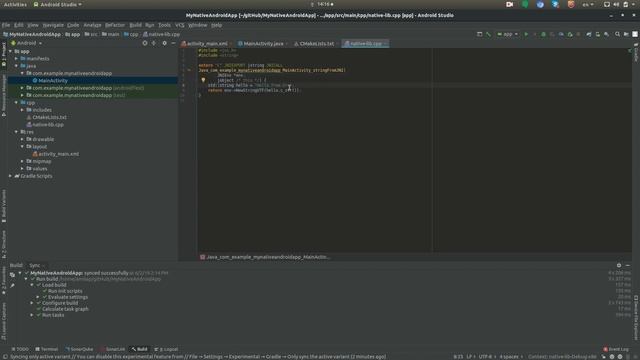Open Ubuntu network tray icon
Viewport: 640px width, 360px height.
[x=607, y=4]
